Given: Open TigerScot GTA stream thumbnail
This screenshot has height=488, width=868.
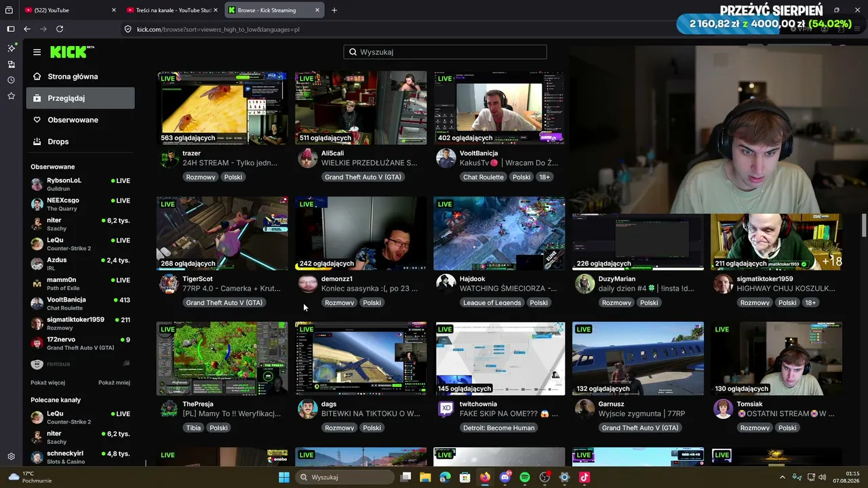Looking at the screenshot, I should pos(222,234).
